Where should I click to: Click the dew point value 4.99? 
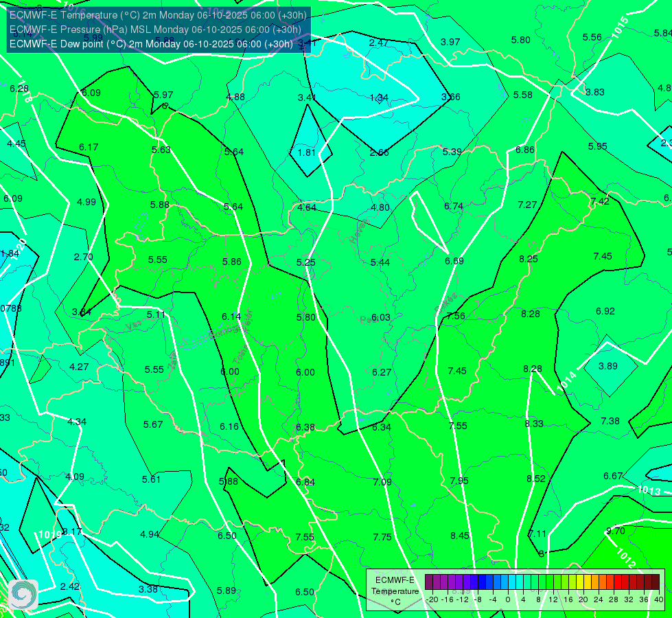click(86, 202)
